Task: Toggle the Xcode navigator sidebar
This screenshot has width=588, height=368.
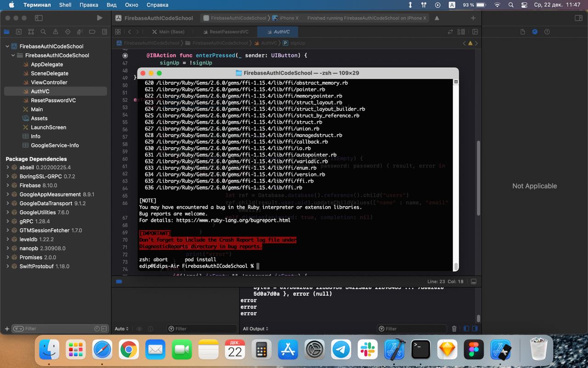Action: [39, 18]
